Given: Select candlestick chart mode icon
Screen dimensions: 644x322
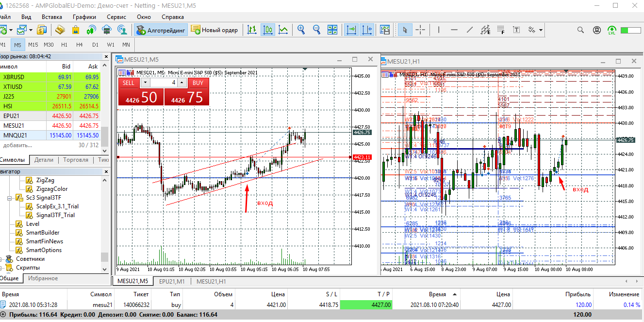Looking at the screenshot, I should click(x=267, y=30).
